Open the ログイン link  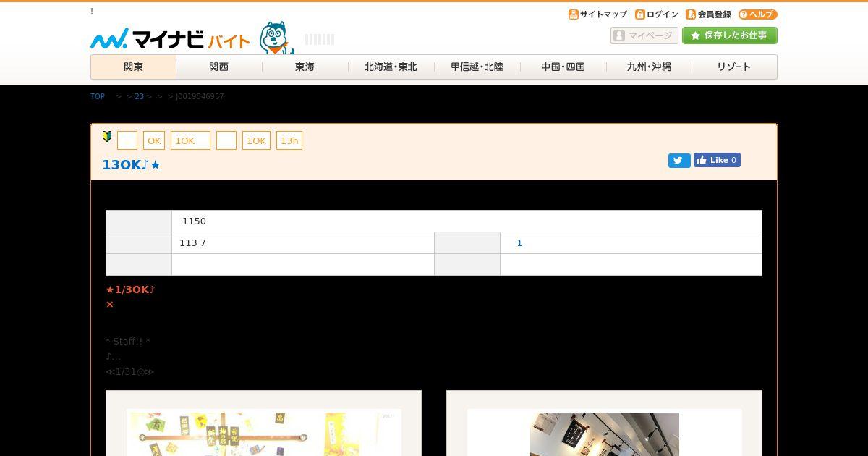(x=657, y=14)
